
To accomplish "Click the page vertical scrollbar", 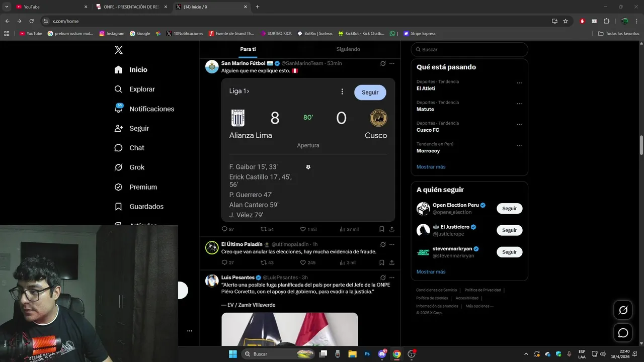I will [x=641, y=146].
